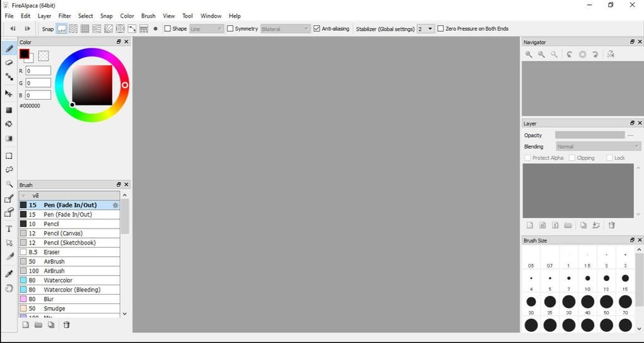
Task: Enable Zero Pressure on Both Ends
Action: 441,29
